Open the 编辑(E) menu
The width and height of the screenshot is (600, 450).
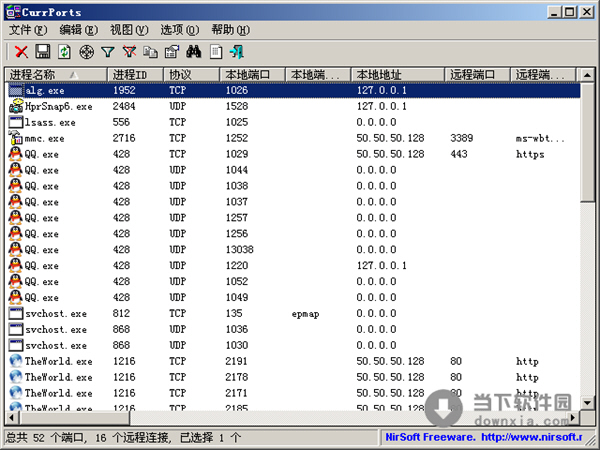point(78,30)
